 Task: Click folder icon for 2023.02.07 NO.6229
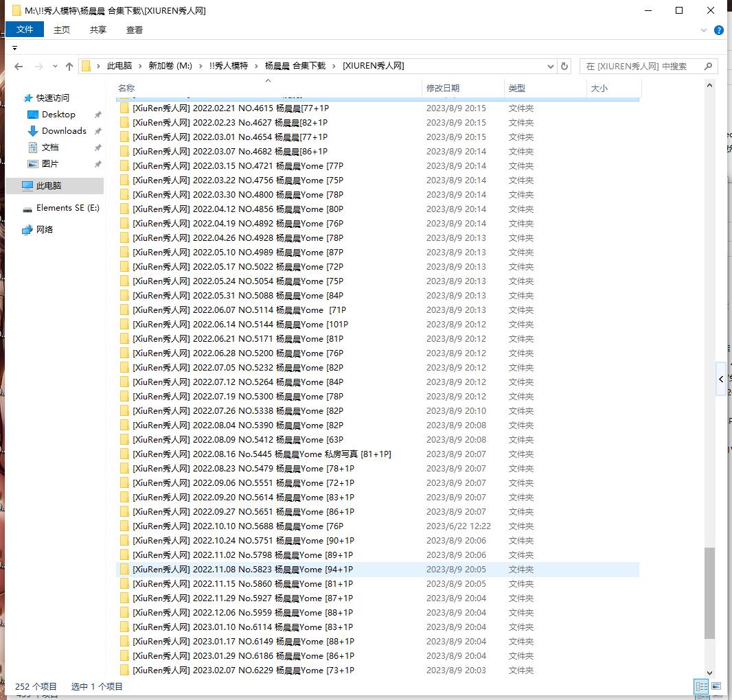124,670
